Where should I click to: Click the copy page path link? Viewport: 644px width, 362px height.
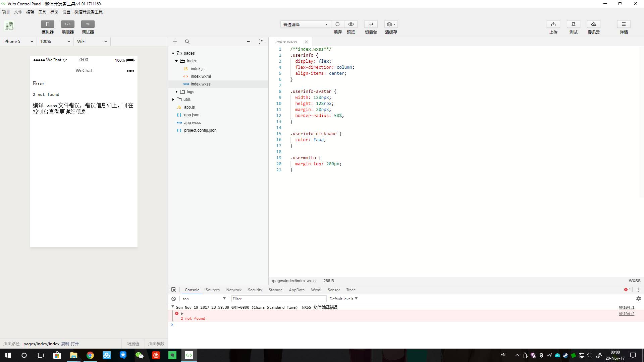pyautogui.click(x=65, y=344)
